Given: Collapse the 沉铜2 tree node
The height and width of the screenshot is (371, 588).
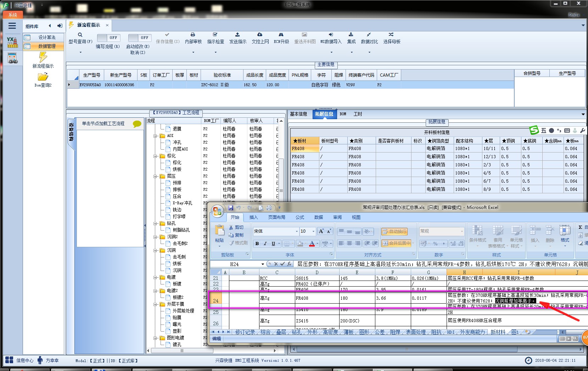Looking at the screenshot, I should pos(155,237).
